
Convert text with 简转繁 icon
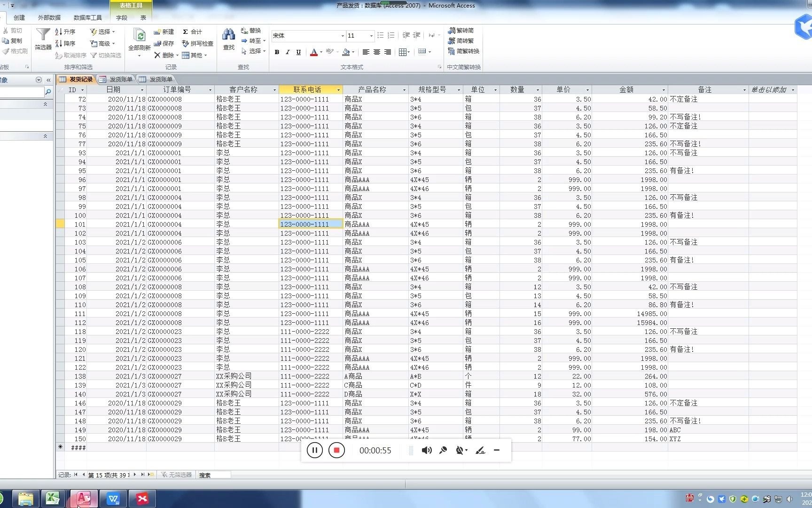(x=462, y=40)
